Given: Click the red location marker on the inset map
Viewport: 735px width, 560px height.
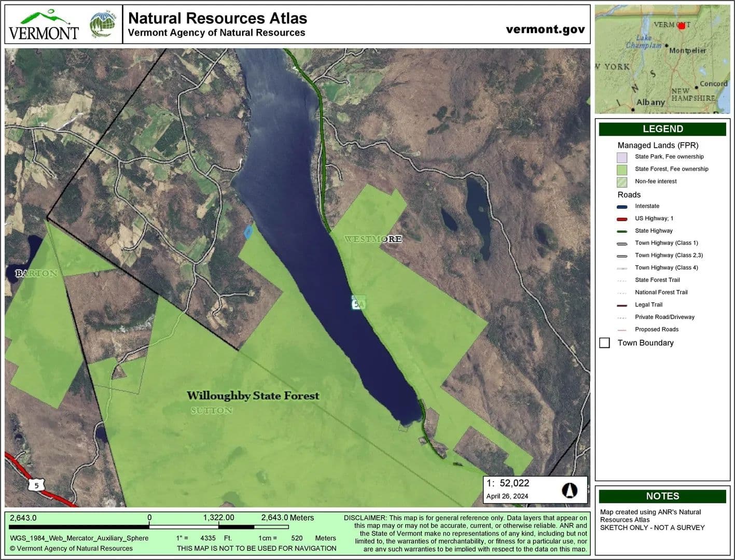Looking at the screenshot, I should point(682,25).
